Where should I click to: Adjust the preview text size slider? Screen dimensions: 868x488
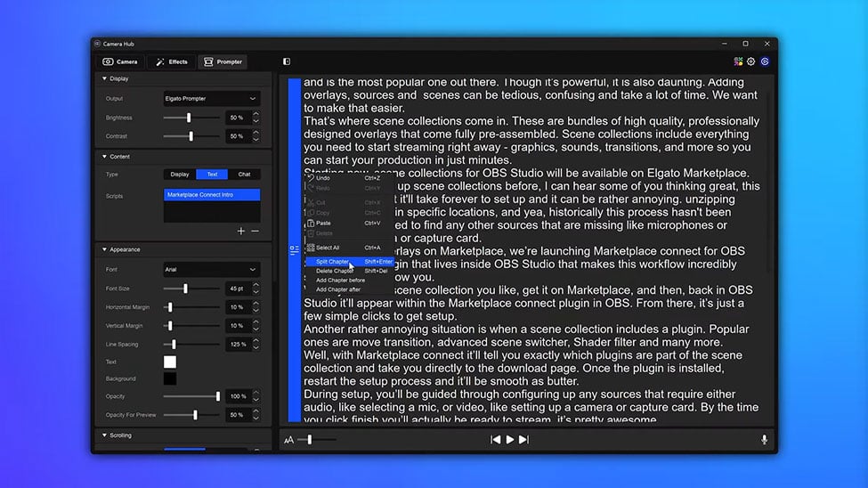tap(310, 440)
